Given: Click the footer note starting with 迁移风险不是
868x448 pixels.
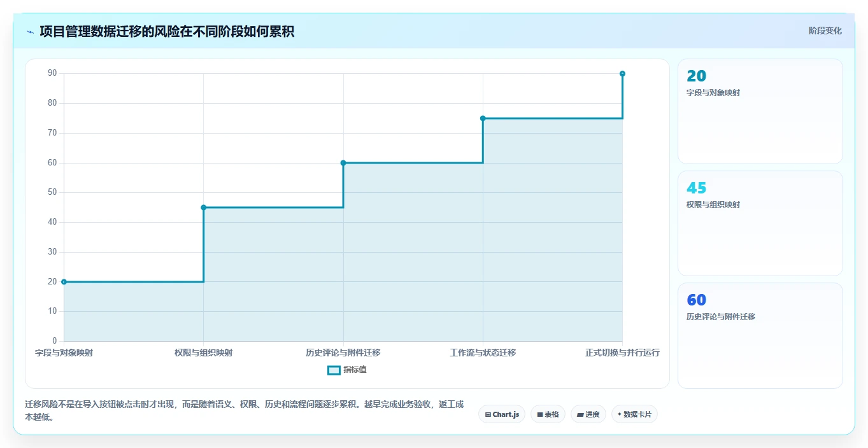Looking at the screenshot, I should [245, 411].
